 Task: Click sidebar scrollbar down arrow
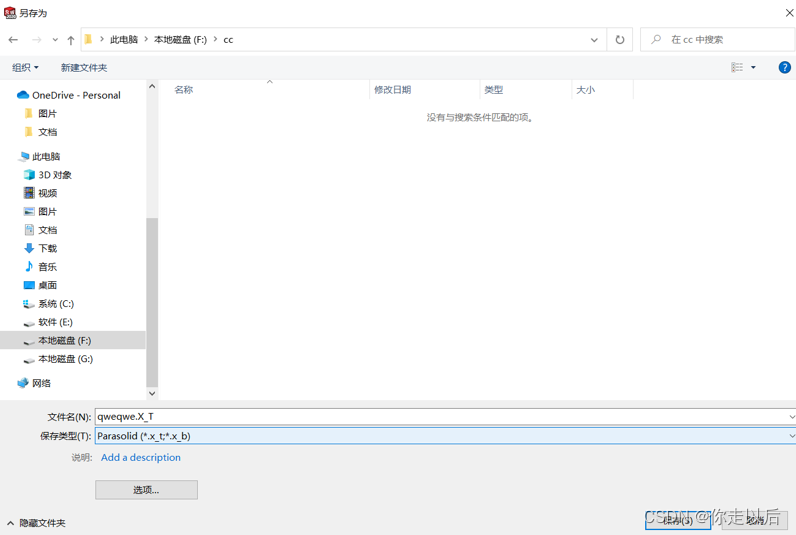coord(152,393)
